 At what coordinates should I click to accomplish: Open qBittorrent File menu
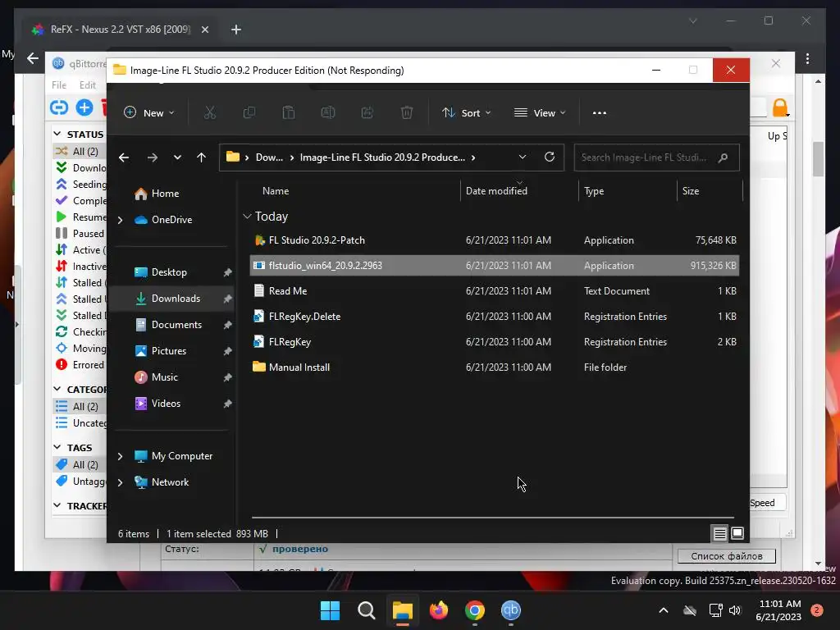pos(59,84)
